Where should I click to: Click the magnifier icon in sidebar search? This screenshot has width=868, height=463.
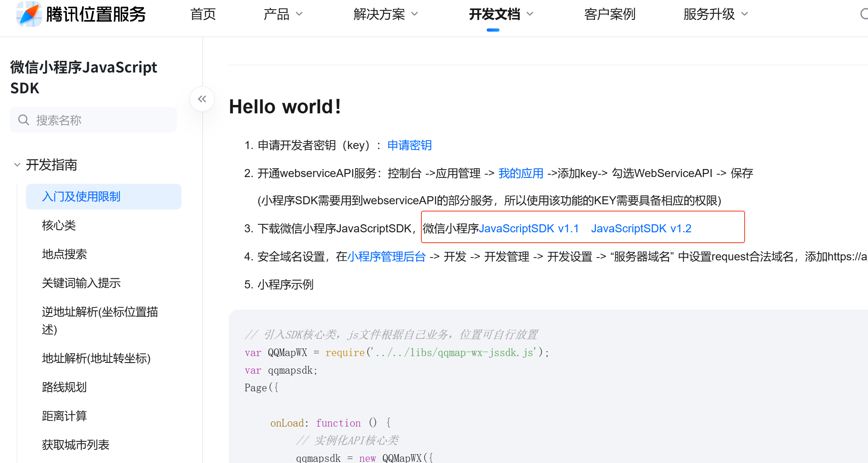coord(24,120)
